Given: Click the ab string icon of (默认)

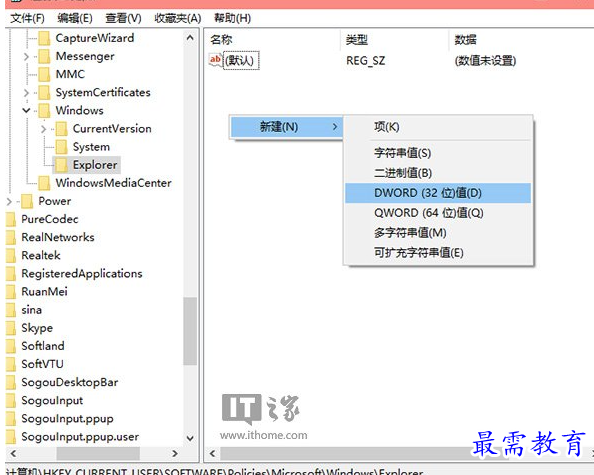Looking at the screenshot, I should click(216, 60).
